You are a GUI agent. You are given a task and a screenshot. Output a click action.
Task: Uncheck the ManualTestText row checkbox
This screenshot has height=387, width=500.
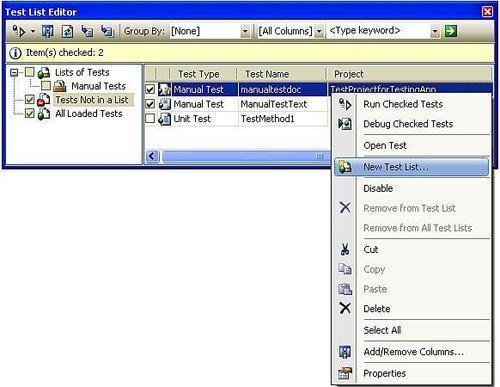(x=150, y=104)
